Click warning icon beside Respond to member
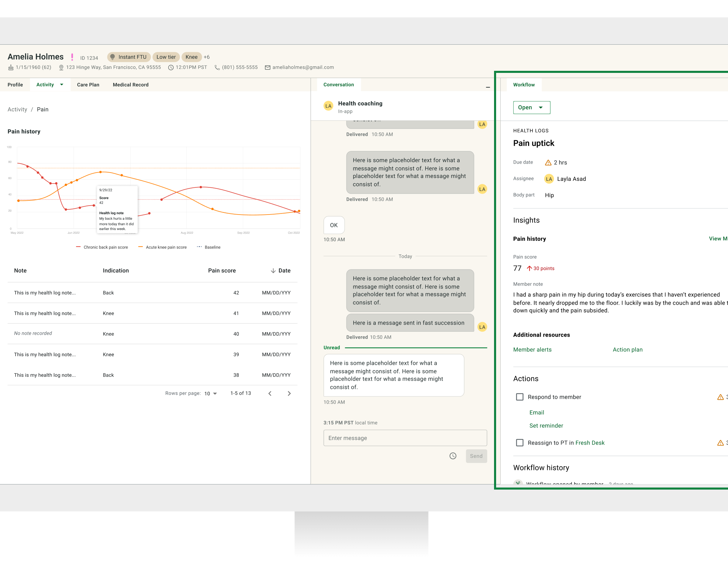The image size is (728, 569). (x=720, y=397)
